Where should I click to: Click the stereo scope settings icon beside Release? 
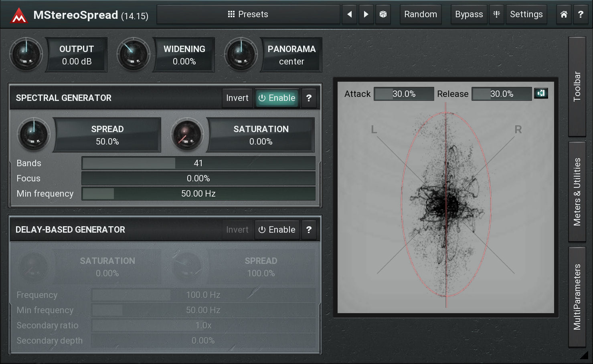click(x=541, y=93)
